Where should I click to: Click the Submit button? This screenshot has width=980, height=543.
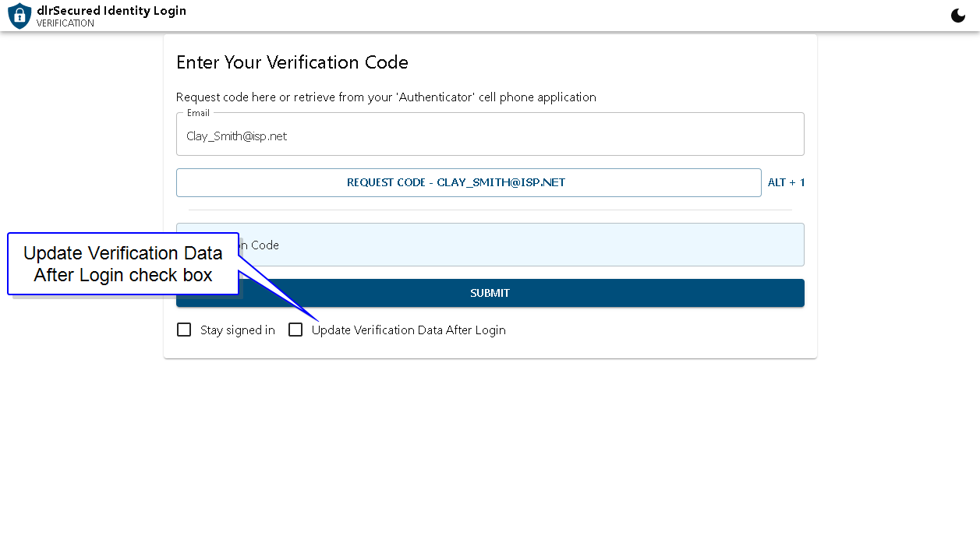pos(490,293)
